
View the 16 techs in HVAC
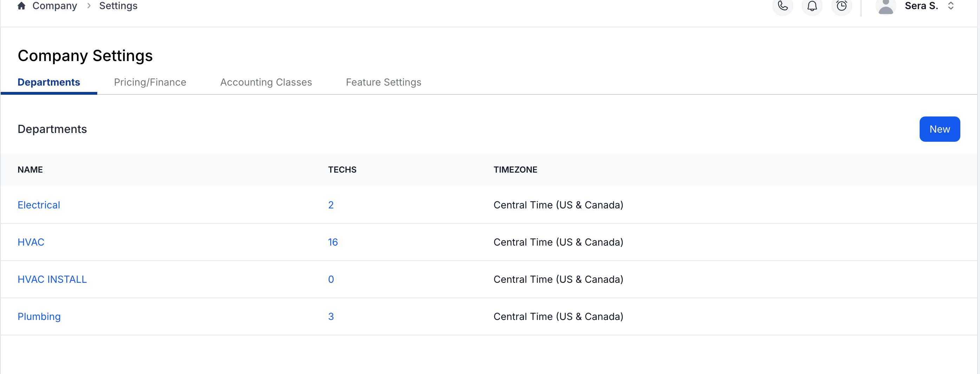333,242
